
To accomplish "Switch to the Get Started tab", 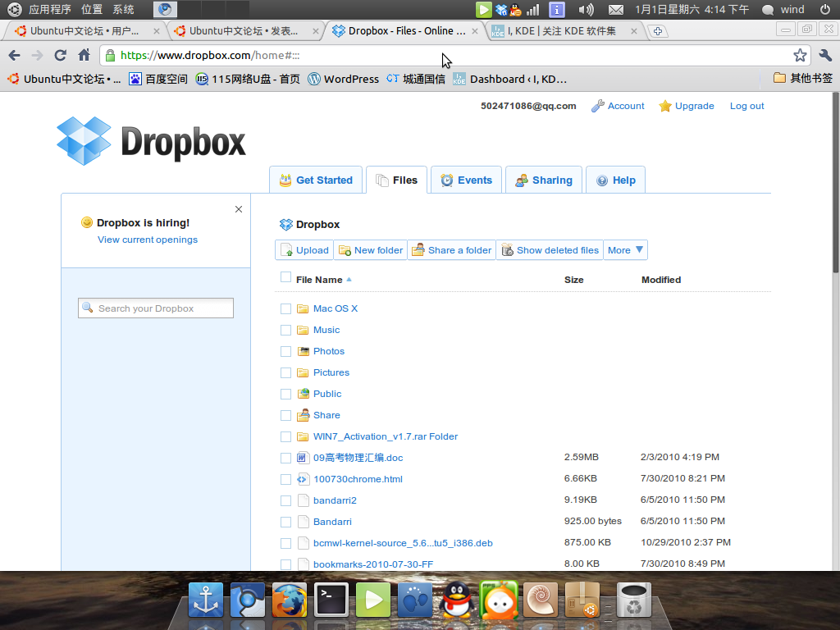I will [x=316, y=180].
